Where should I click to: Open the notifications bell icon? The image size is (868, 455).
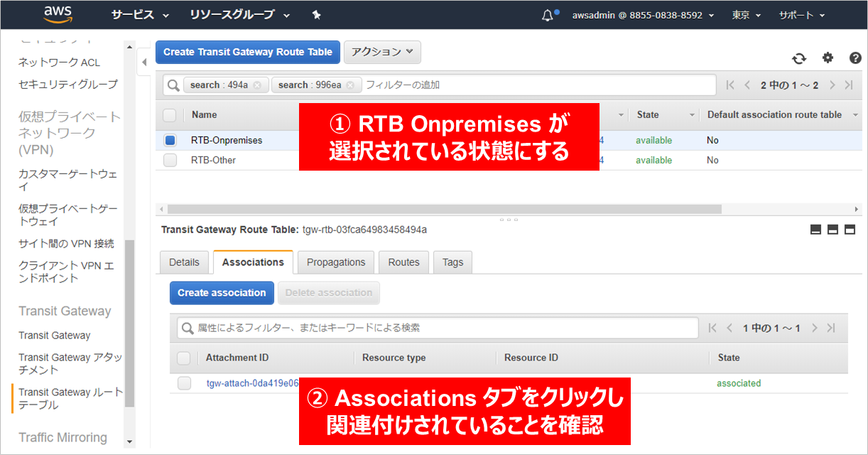point(547,15)
